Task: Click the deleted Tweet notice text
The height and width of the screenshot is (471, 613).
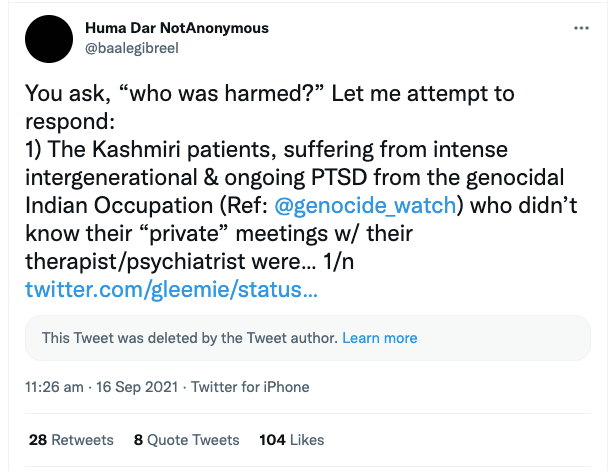Action: 190,338
